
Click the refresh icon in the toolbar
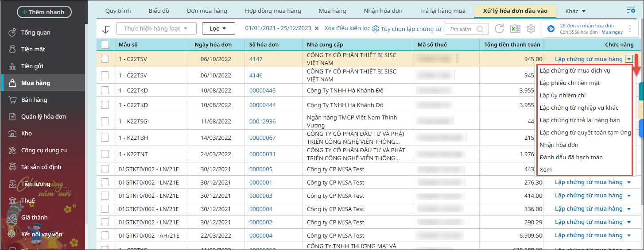(499, 29)
